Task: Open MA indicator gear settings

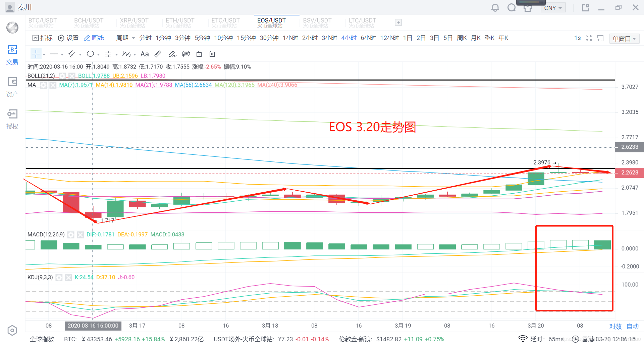Action: 43,85
